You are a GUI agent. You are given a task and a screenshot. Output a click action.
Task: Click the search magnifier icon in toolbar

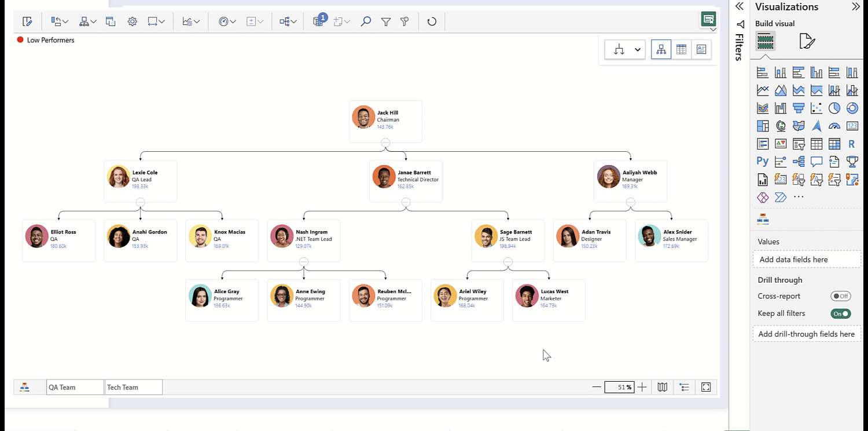tap(366, 21)
